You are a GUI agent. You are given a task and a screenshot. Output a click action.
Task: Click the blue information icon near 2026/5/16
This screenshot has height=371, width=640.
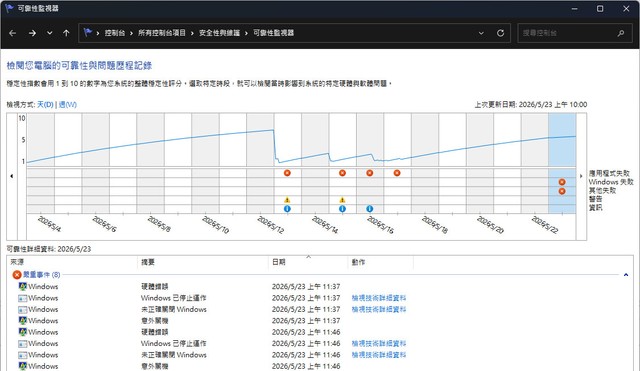click(370, 209)
